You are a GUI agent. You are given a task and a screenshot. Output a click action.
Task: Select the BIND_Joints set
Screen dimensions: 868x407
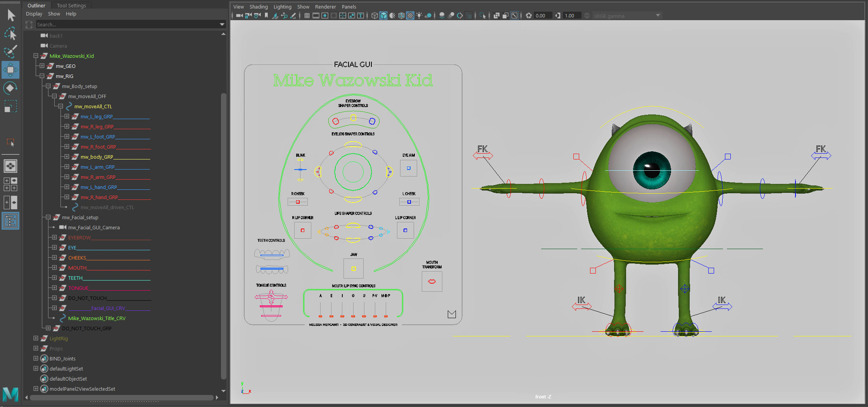point(62,359)
